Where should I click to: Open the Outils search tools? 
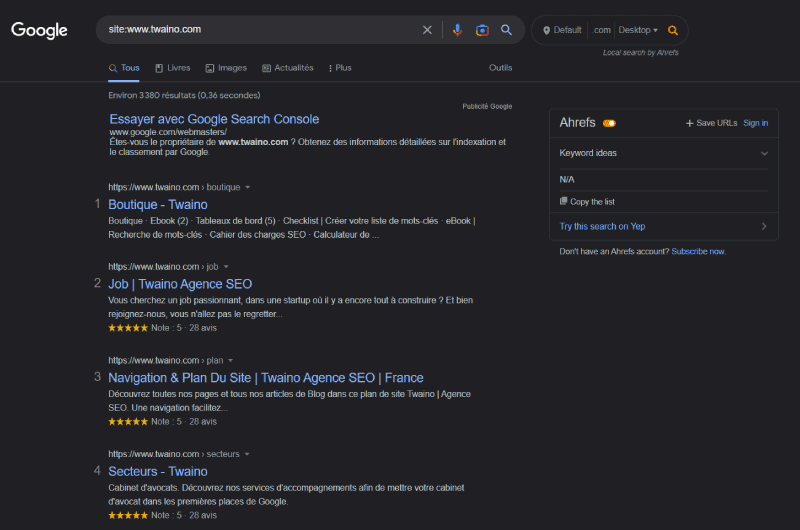pyautogui.click(x=501, y=68)
